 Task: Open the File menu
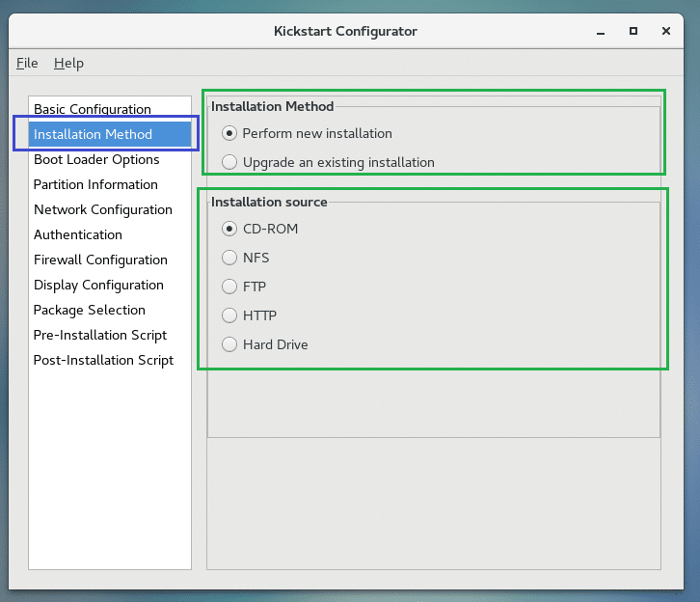point(27,63)
